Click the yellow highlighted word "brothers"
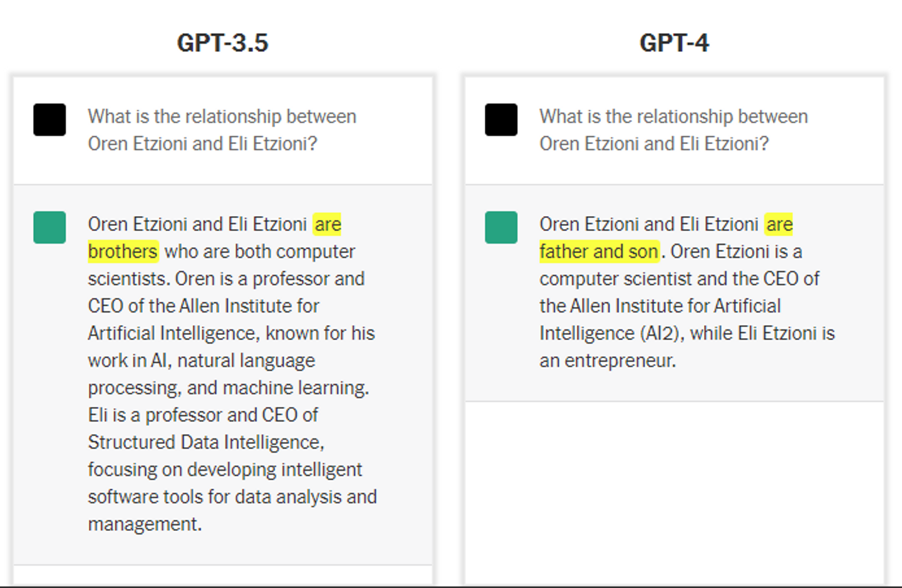The height and width of the screenshot is (588, 902). click(x=123, y=251)
